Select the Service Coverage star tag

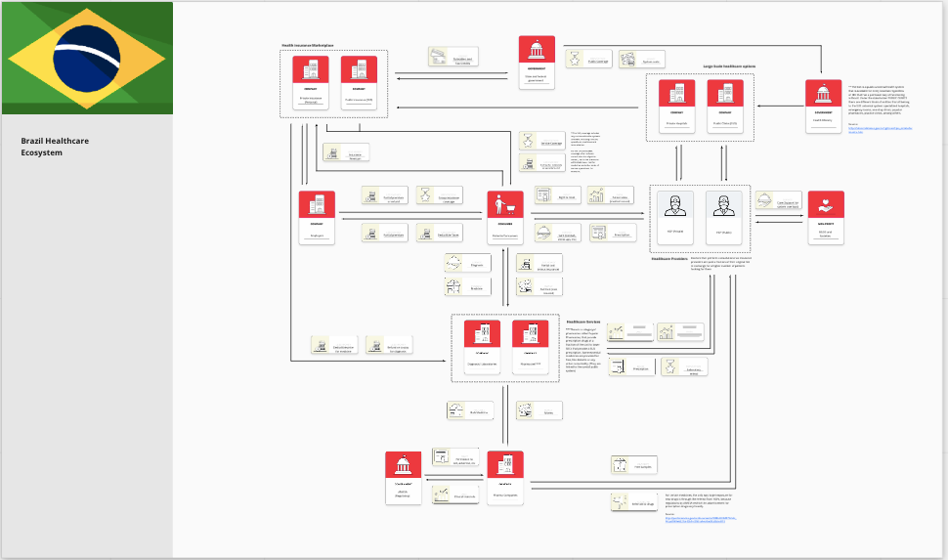[542, 141]
